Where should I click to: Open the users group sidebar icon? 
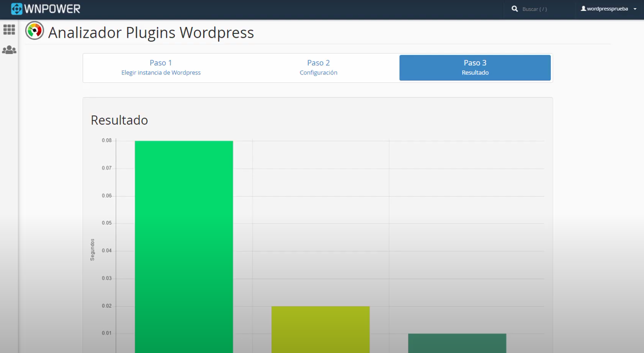pyautogui.click(x=9, y=50)
